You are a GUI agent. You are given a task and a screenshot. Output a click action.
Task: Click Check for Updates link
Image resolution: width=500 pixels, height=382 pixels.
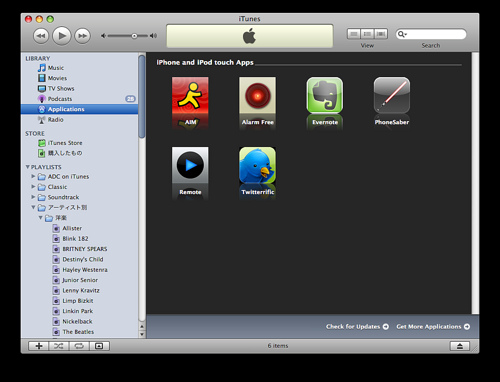coord(357,327)
